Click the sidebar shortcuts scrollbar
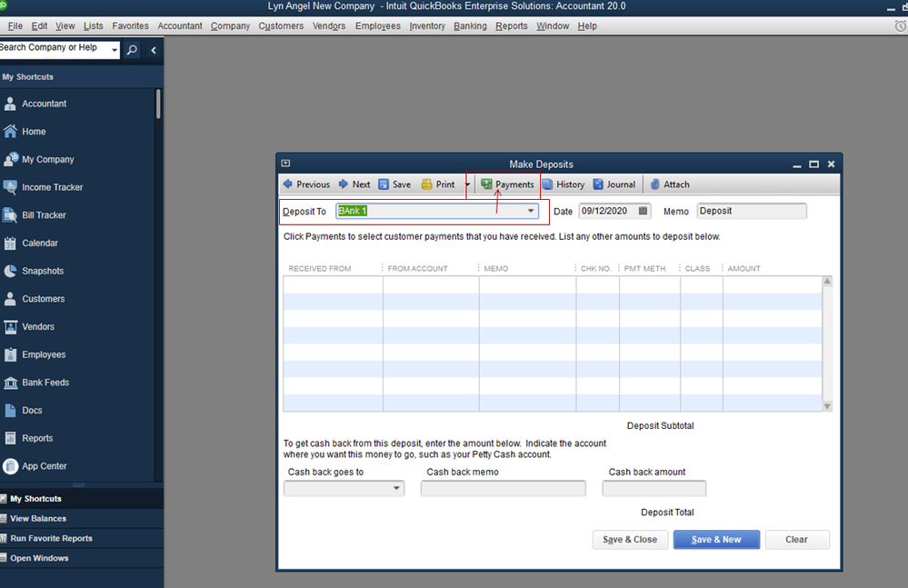The height and width of the screenshot is (588, 908). coord(158,105)
